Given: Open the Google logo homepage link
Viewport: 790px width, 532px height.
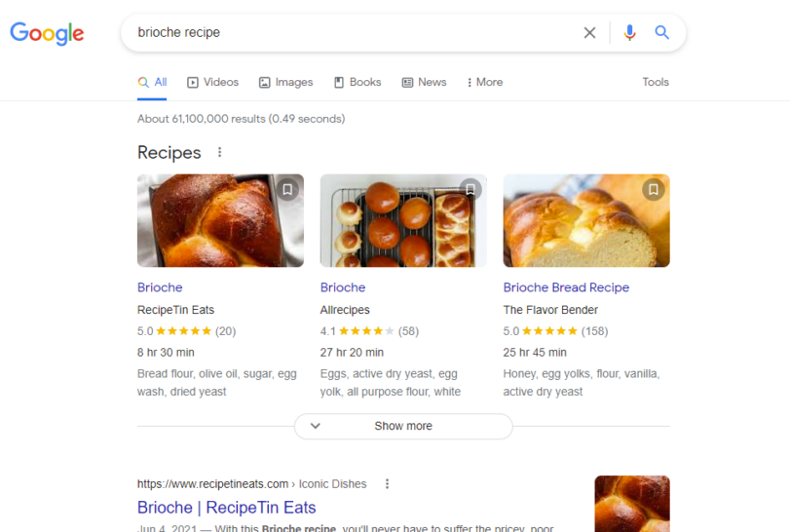Looking at the screenshot, I should point(48,33).
